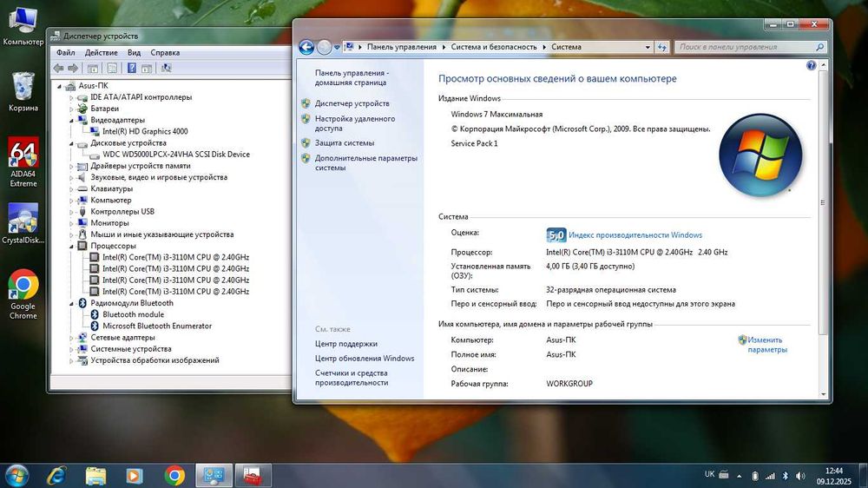The height and width of the screenshot is (488, 868).
Task: Open Дополнительные параметры системы link
Action: click(x=366, y=162)
